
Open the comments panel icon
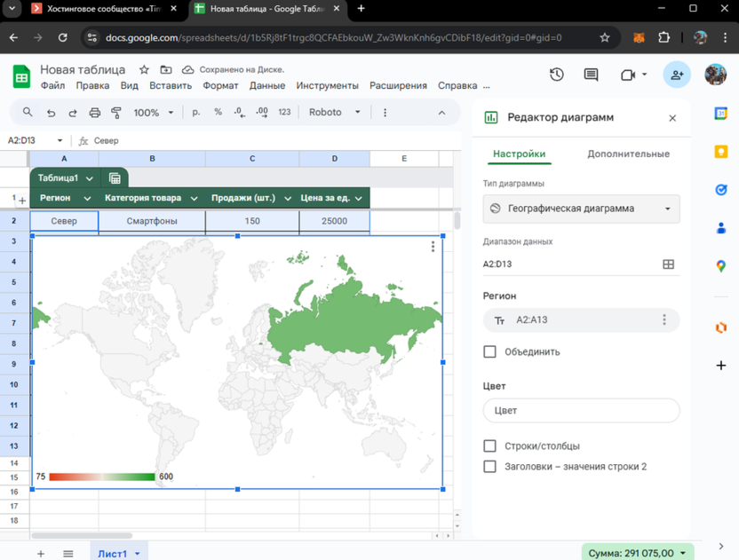click(x=591, y=75)
